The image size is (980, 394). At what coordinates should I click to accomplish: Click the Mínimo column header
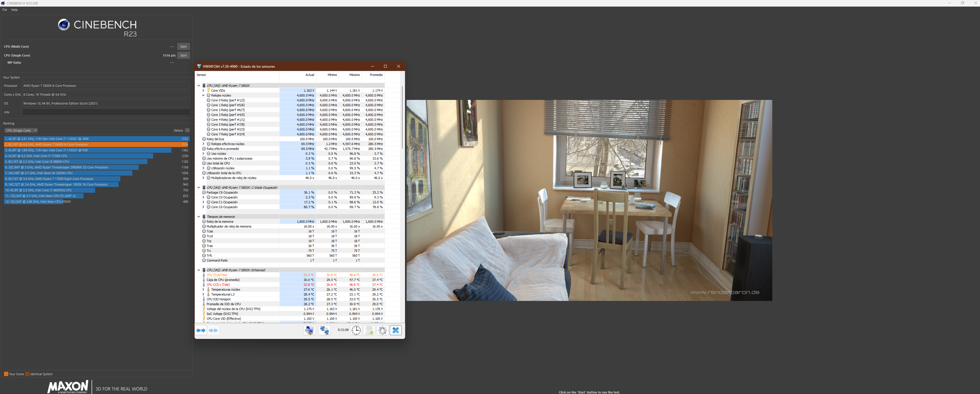coord(327,75)
